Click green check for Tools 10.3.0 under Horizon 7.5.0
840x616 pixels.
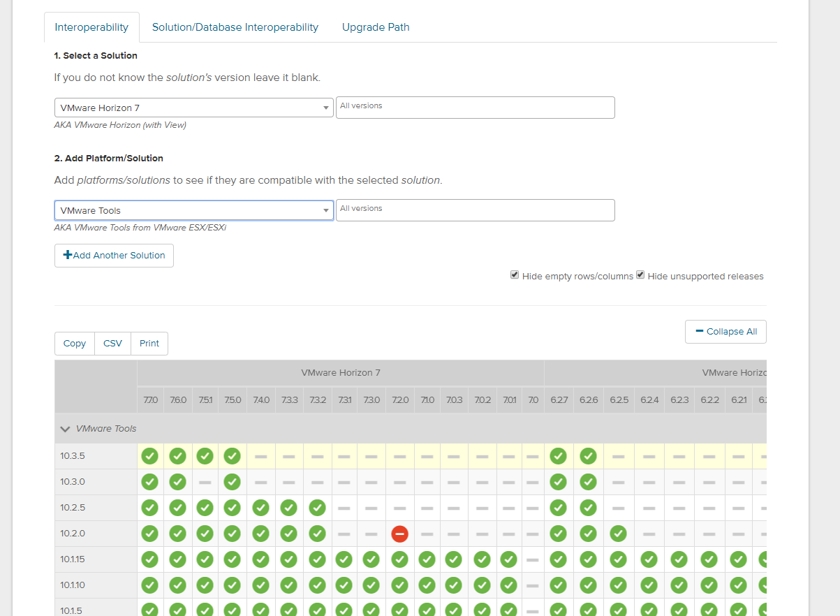tap(232, 482)
